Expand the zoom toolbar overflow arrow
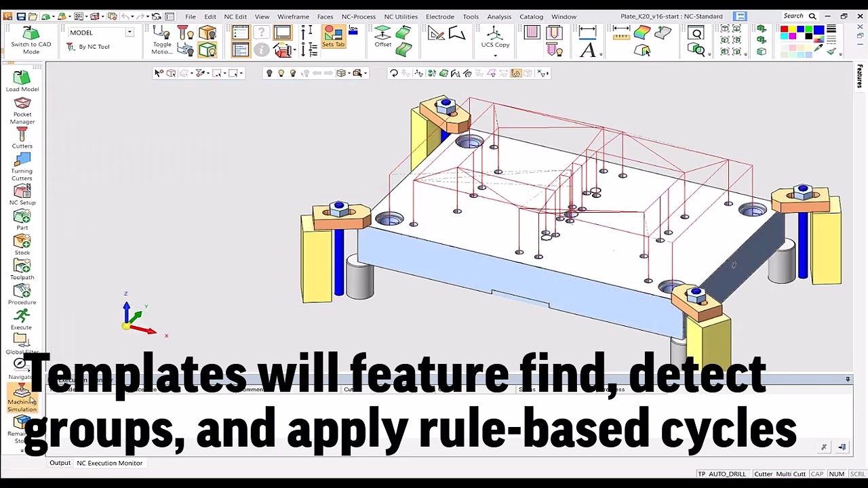This screenshot has height=488, width=868. 709,54
